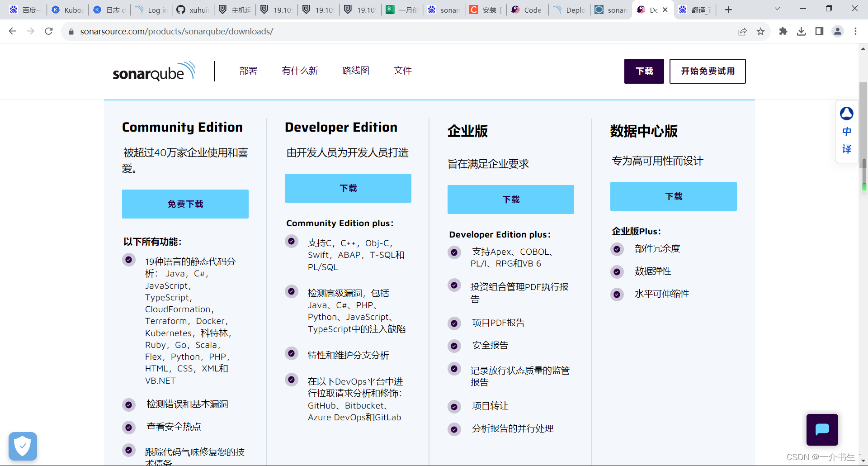Click check icon beside 数据弹性
This screenshot has width=868, height=466.
click(617, 271)
